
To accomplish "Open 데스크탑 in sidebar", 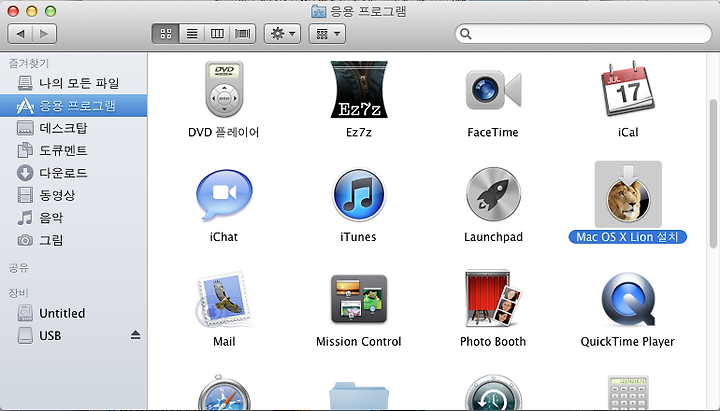I will click(x=73, y=128).
